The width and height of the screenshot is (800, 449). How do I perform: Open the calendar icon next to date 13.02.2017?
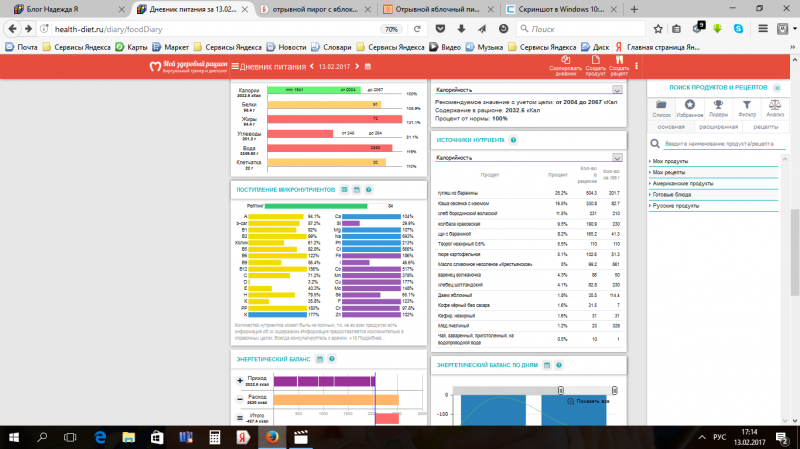pyautogui.click(x=368, y=67)
